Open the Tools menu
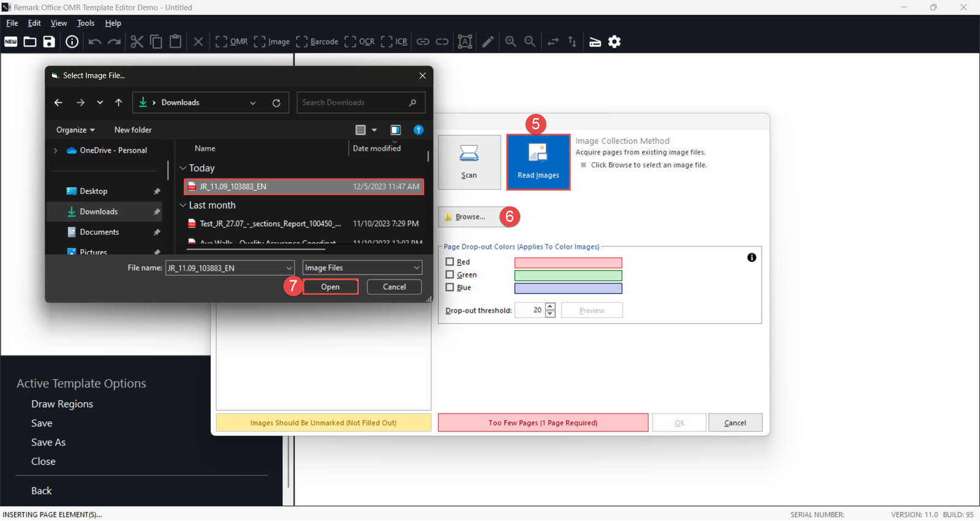The height and width of the screenshot is (521, 980). click(86, 23)
